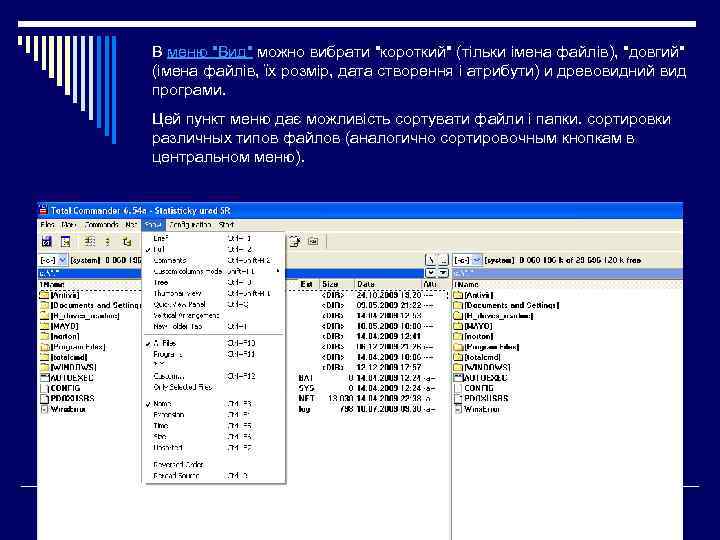Toggle Reversed Order menu entry
This screenshot has width=720, height=540.
214,464
